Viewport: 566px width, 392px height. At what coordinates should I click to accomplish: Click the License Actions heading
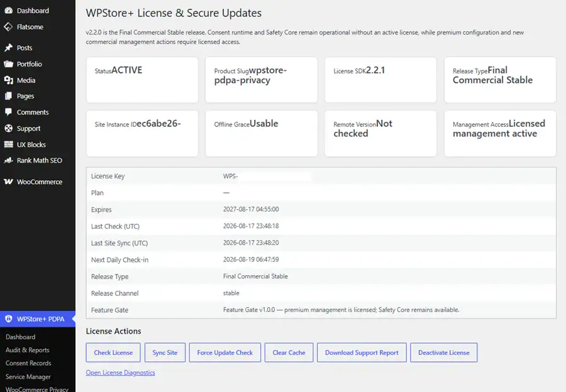pos(113,331)
